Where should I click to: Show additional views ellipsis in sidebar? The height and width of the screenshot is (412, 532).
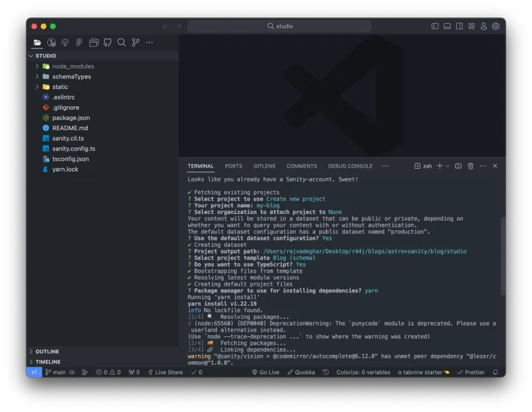[x=149, y=43]
